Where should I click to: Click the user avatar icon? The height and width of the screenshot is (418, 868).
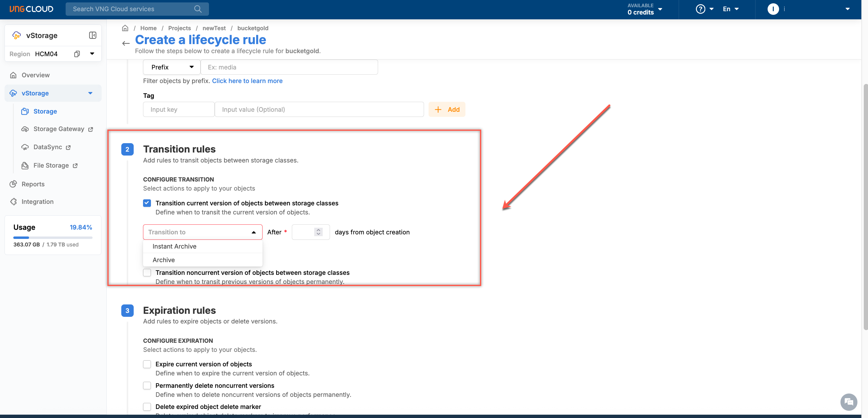773,9
